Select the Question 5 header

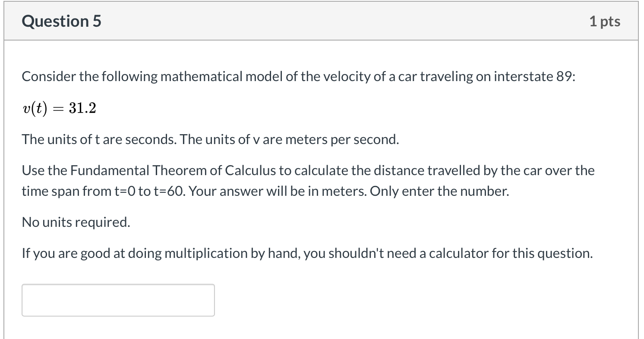pos(61,21)
